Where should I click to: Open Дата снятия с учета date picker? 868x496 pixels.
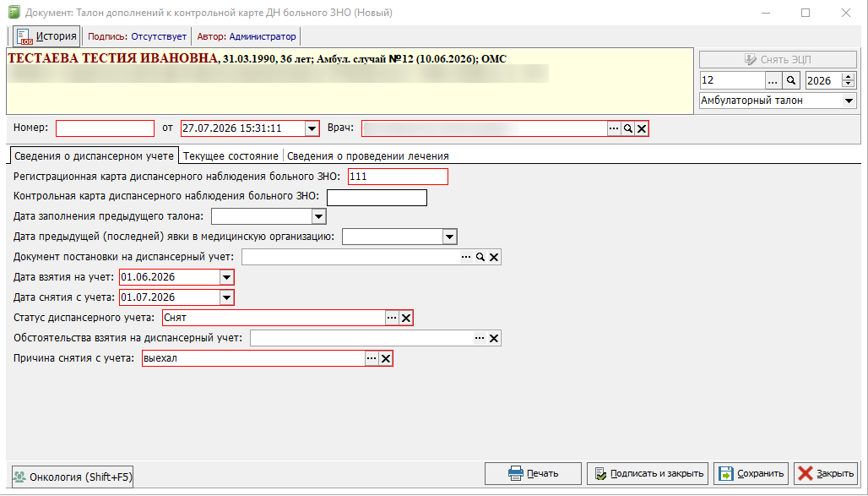(x=226, y=297)
